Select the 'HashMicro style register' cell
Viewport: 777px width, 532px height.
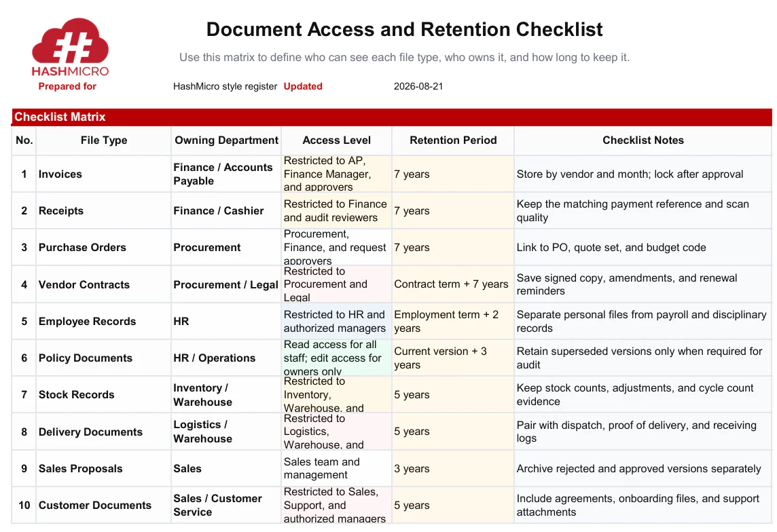[x=225, y=86]
